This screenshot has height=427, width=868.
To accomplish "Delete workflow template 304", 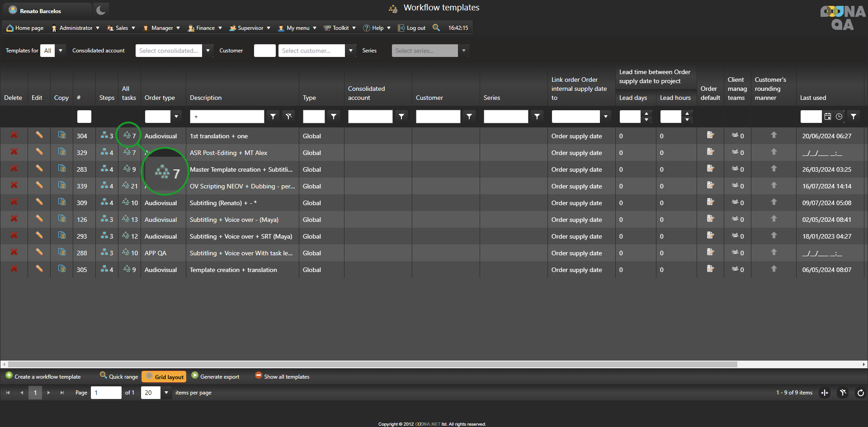I will point(14,136).
